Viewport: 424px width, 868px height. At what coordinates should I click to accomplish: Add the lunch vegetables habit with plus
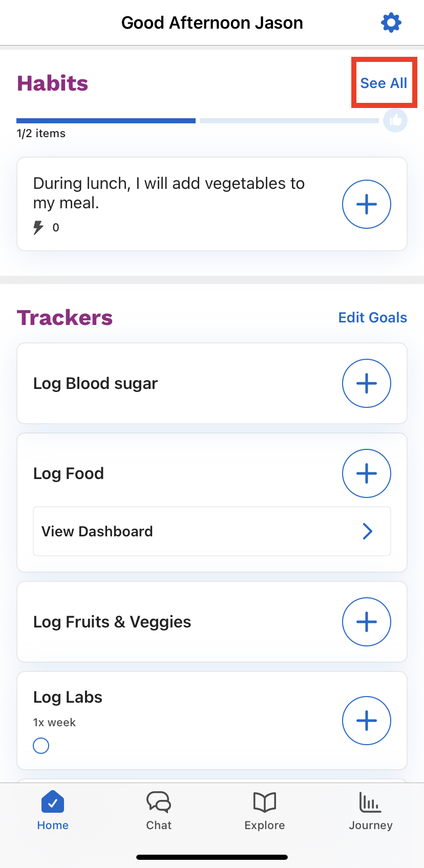[367, 204]
